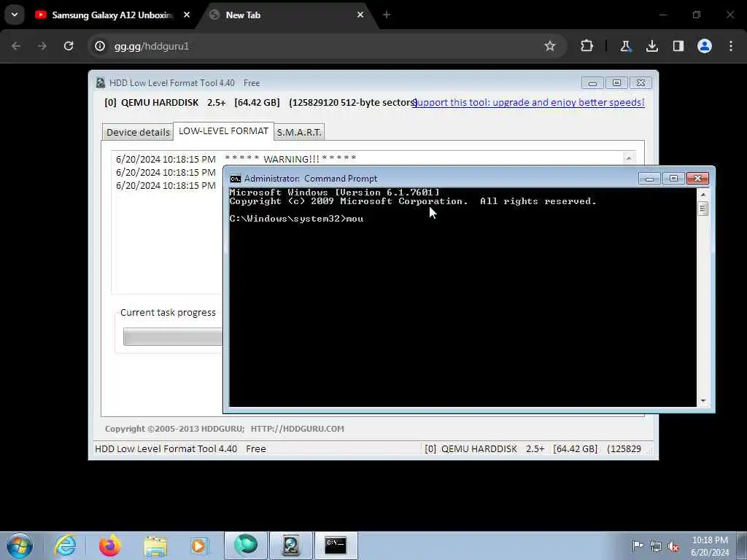The height and width of the screenshot is (560, 747).
Task: Open Action Center flag in system tray
Action: (638, 545)
